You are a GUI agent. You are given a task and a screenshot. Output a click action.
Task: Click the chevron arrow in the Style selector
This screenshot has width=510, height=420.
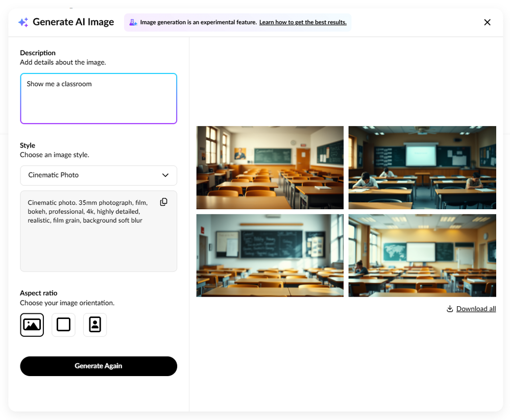(165, 175)
